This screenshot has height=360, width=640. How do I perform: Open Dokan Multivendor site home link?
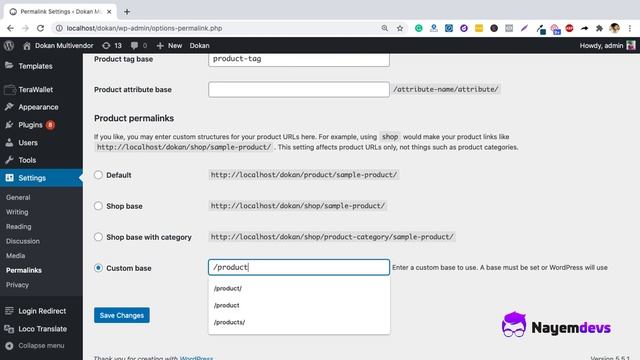[x=58, y=45]
